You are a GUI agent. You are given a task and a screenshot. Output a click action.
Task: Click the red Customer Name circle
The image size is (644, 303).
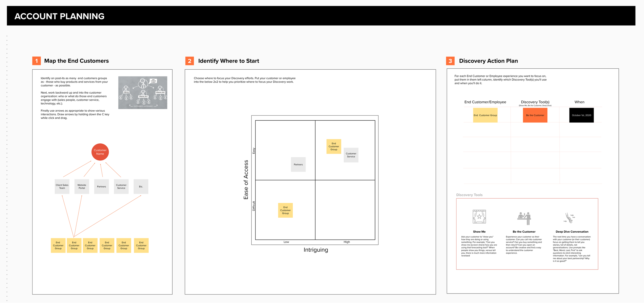(100, 152)
